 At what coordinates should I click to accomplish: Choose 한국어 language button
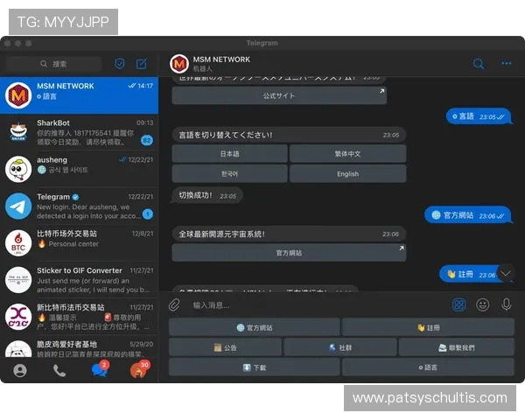coord(229,174)
